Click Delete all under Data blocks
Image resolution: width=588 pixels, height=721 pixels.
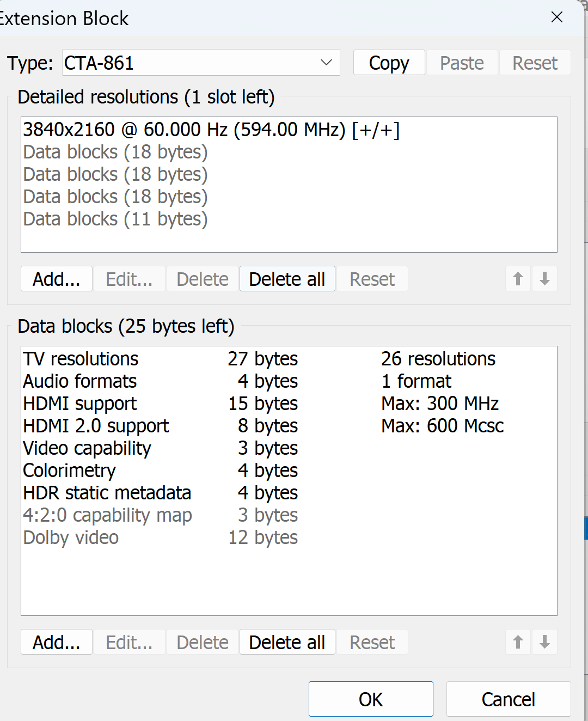coord(287,642)
